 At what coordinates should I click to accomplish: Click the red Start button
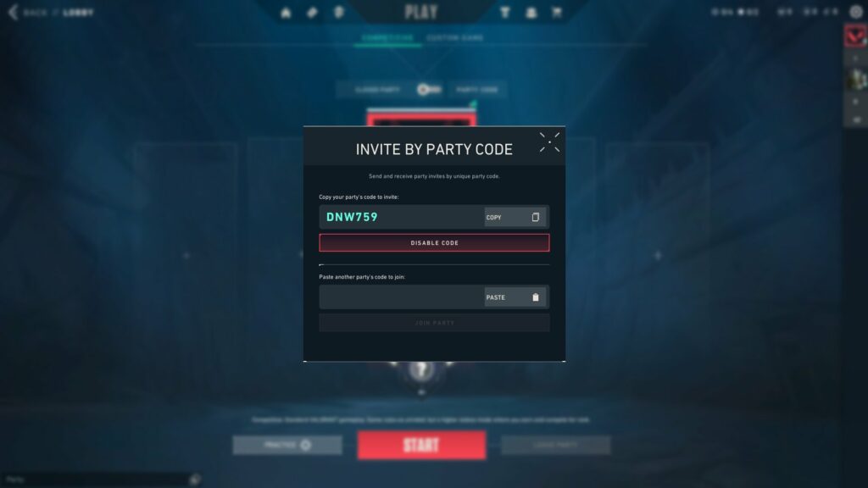click(421, 445)
